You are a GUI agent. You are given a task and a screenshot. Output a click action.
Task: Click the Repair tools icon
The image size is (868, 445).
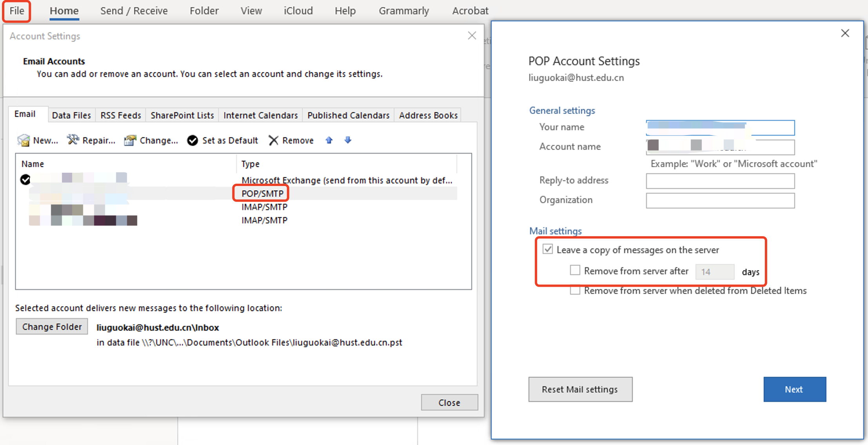[x=73, y=140]
